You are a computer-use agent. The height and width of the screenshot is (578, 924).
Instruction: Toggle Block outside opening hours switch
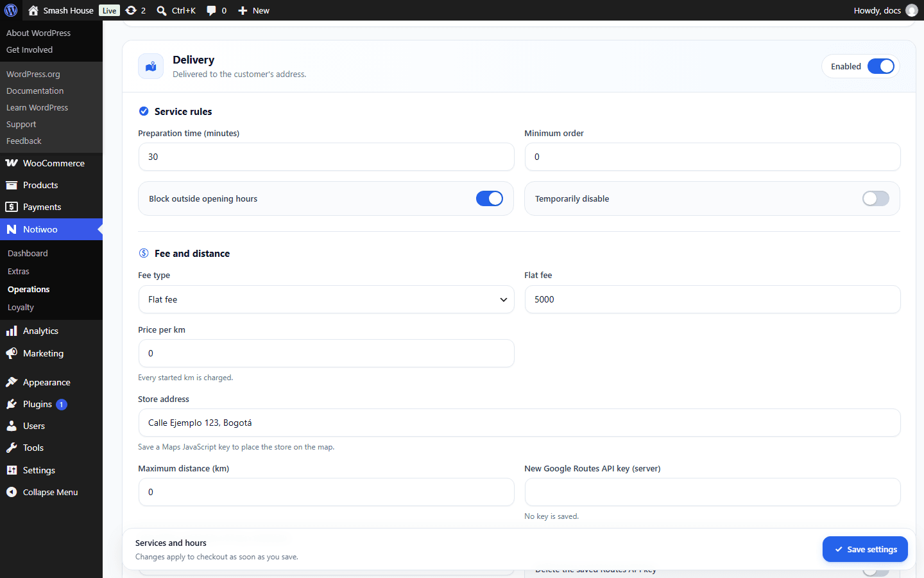tap(490, 198)
